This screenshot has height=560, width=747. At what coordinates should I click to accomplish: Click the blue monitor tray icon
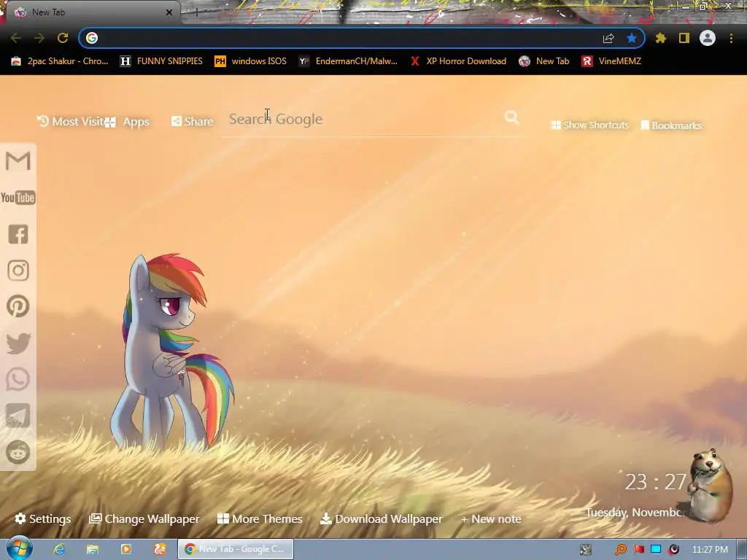(656, 549)
